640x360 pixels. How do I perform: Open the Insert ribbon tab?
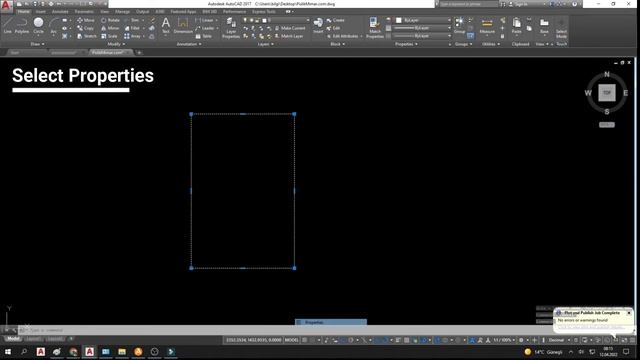[x=41, y=11]
